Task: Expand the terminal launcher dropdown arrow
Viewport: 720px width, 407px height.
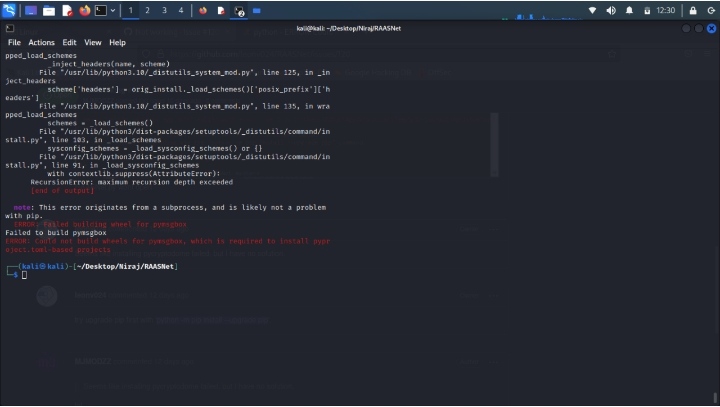Action: click(x=112, y=11)
